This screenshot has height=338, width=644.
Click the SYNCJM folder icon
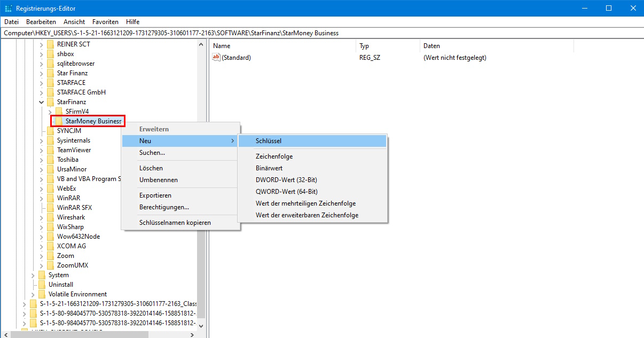51,131
